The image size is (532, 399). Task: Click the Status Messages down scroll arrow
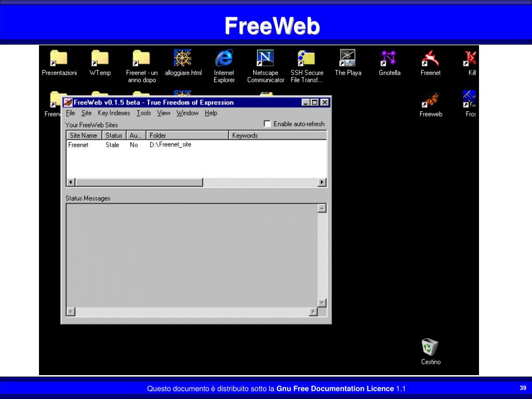322,303
